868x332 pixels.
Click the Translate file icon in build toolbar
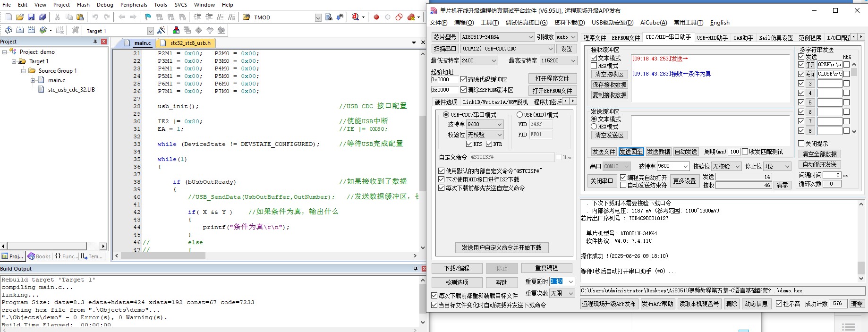pyautogui.click(x=9, y=30)
